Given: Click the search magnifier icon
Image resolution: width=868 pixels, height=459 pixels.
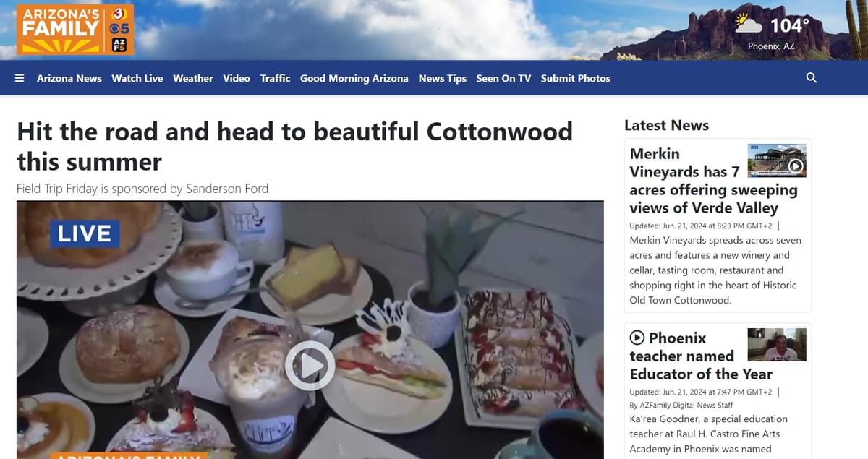Looking at the screenshot, I should coord(811,77).
